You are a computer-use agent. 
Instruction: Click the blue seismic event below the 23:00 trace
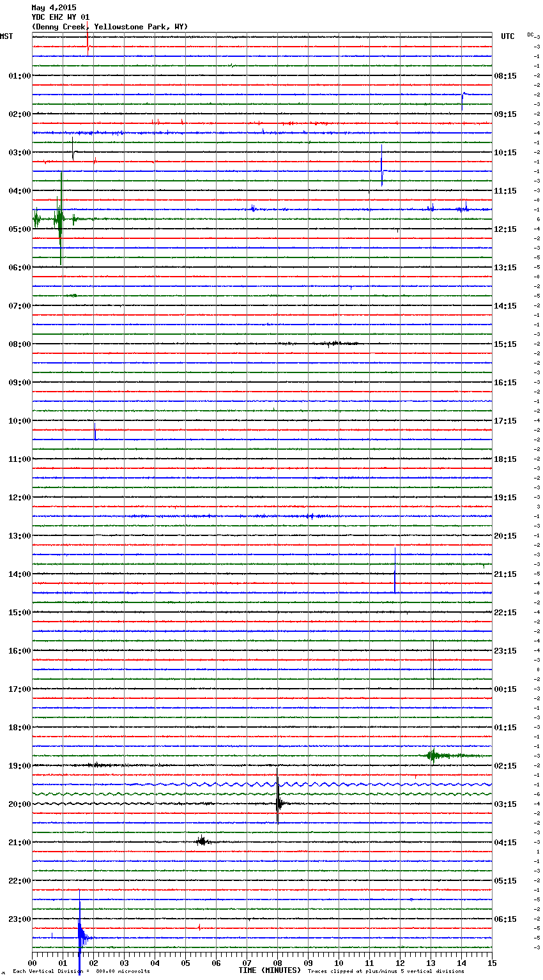81,934
